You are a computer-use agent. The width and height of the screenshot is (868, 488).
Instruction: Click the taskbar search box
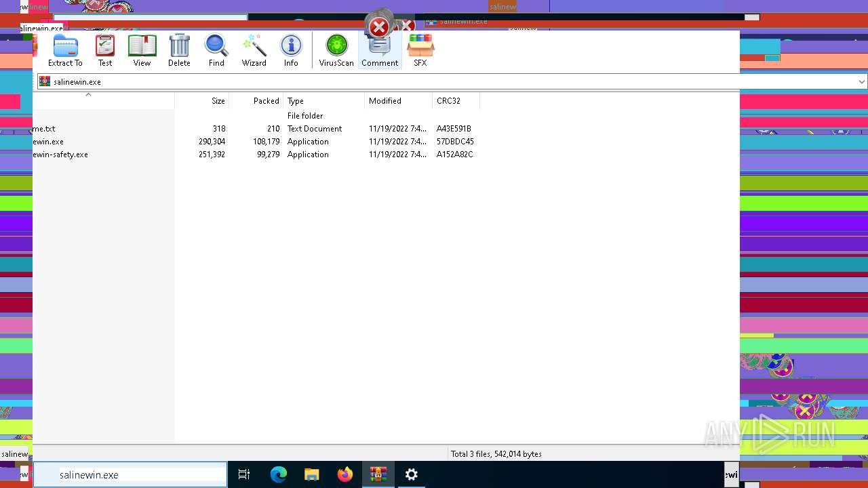pyautogui.click(x=130, y=475)
